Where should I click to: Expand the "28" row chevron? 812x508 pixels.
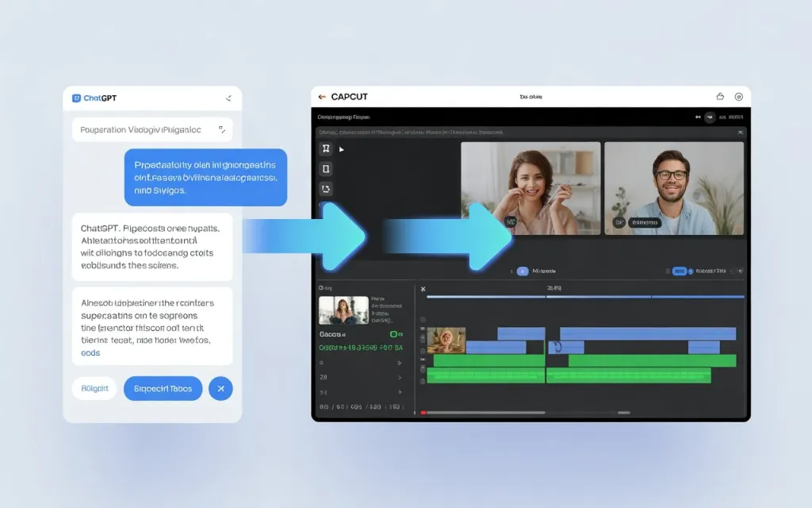(x=400, y=377)
